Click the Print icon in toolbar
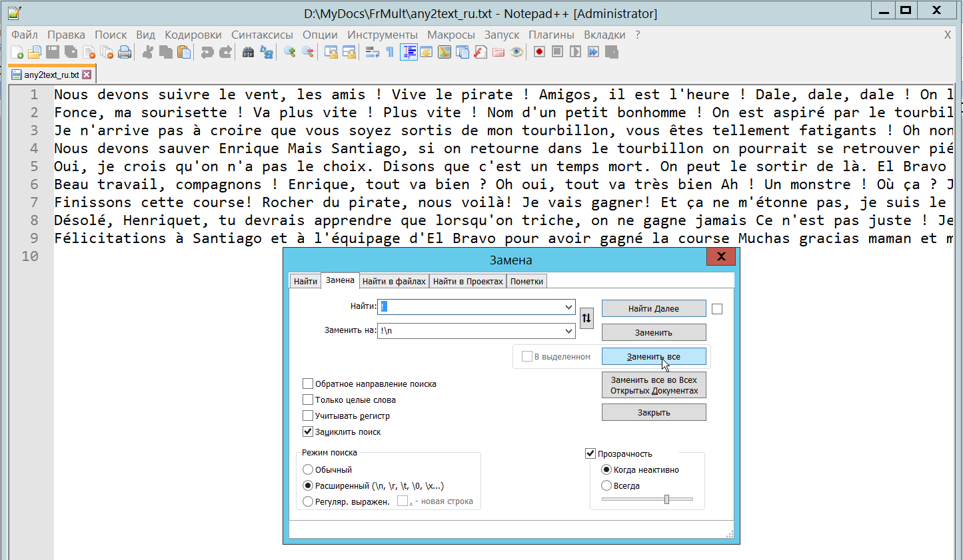 point(125,53)
